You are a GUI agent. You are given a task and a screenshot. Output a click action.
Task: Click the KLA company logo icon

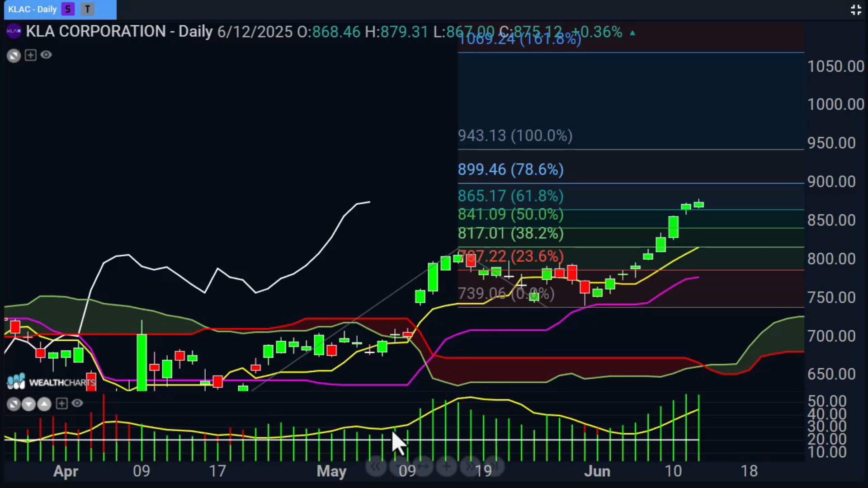[14, 31]
